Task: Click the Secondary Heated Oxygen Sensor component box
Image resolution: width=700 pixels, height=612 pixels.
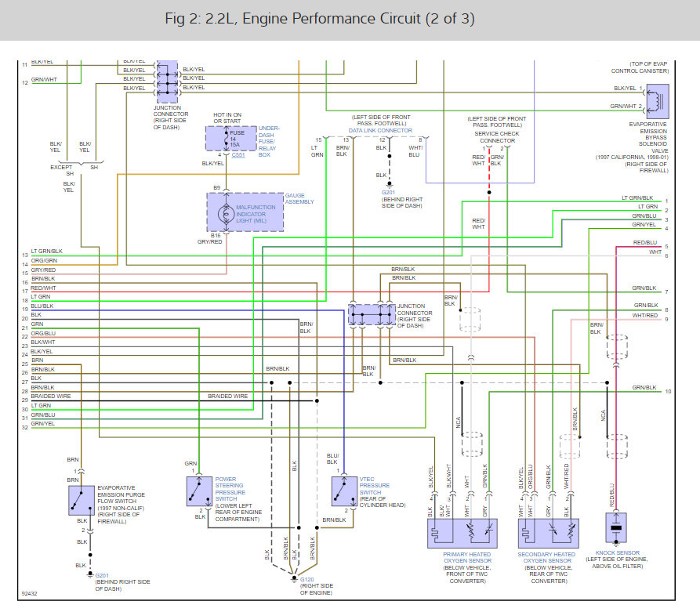Action: point(548,534)
